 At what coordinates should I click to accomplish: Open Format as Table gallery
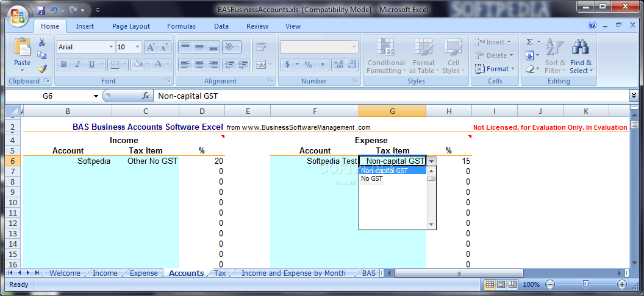pos(423,56)
